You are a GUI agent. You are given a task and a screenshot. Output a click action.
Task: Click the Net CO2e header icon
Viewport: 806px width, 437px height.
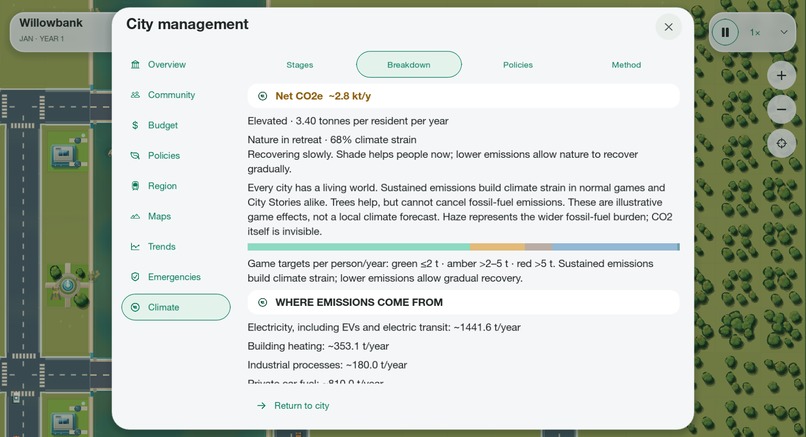click(262, 96)
